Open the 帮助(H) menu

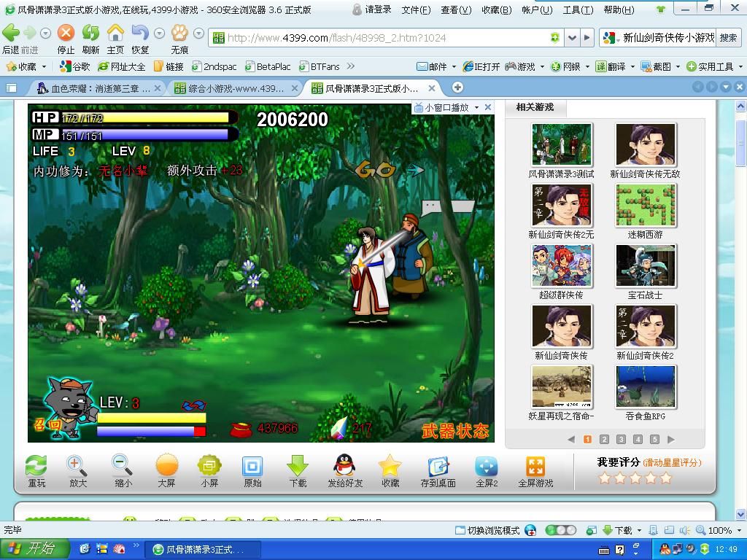pyautogui.click(x=619, y=10)
